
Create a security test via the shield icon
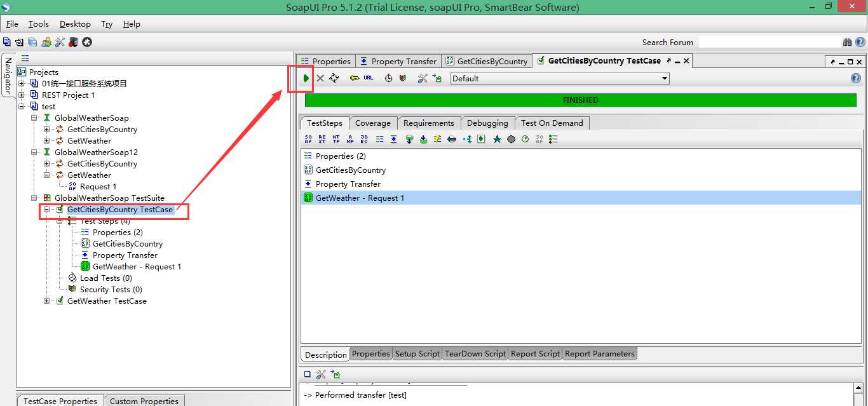[x=403, y=78]
